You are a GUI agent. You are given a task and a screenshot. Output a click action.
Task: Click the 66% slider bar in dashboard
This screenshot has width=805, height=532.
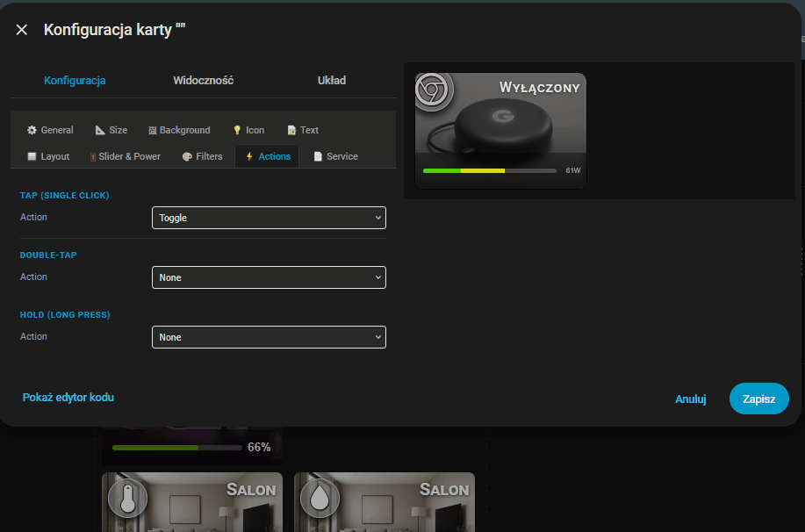click(176, 447)
